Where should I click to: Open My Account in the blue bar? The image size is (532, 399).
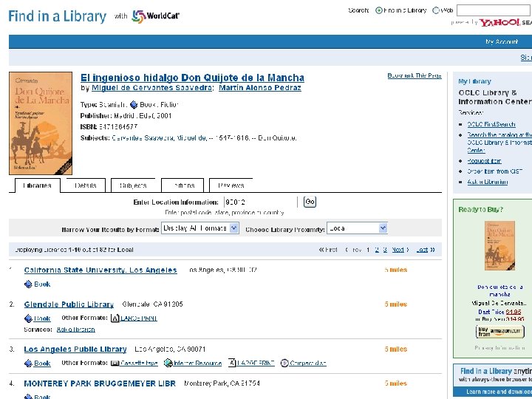(x=502, y=41)
